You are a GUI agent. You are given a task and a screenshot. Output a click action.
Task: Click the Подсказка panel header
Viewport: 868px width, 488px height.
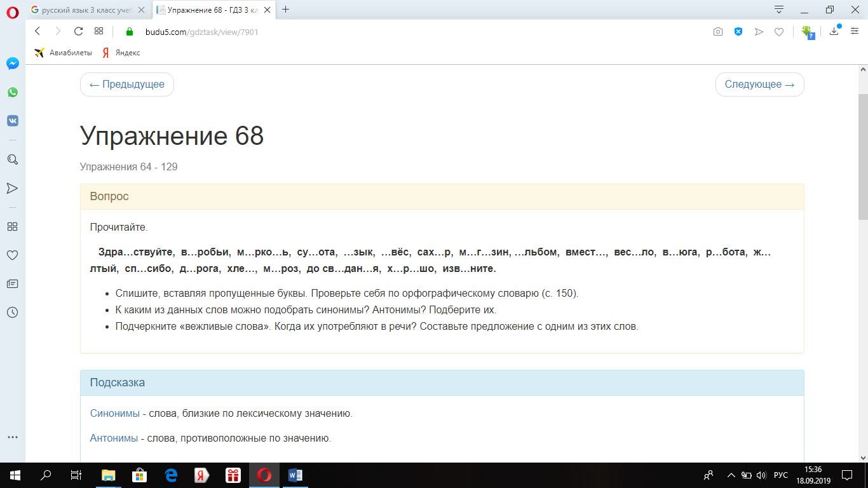click(x=442, y=383)
